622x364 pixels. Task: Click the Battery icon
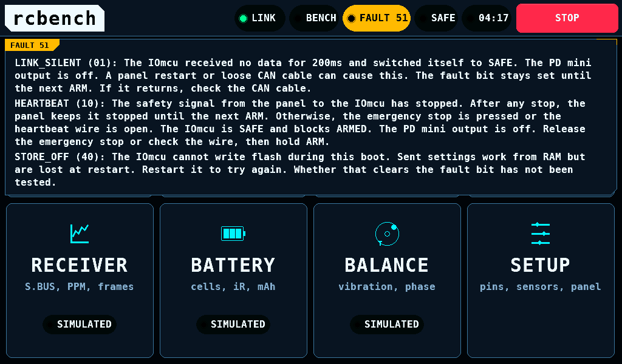coord(233,234)
